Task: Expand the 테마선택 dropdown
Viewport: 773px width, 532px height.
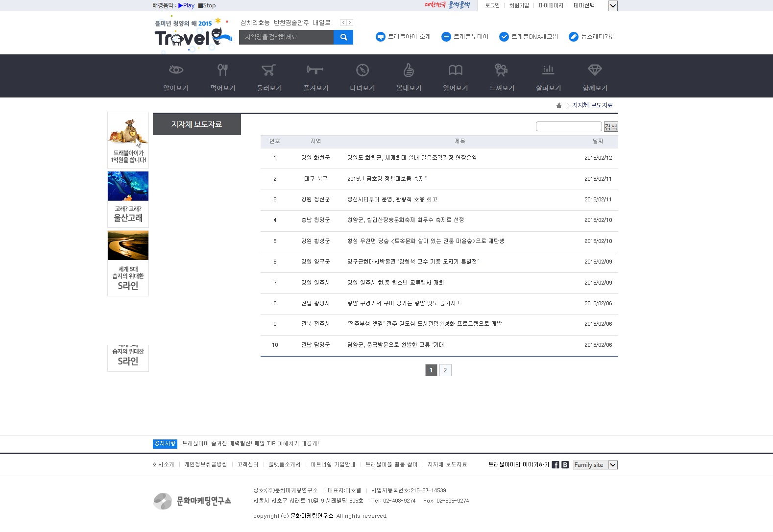Action: 613,6
